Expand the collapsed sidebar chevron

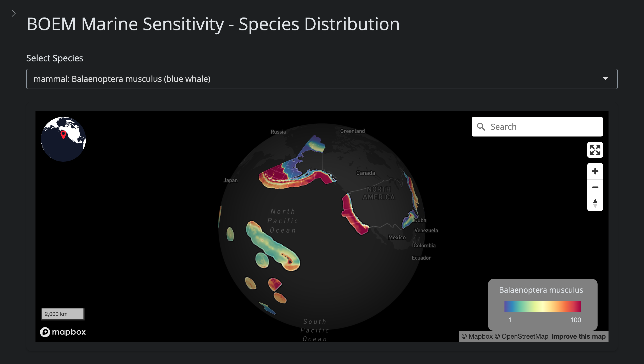click(x=14, y=13)
